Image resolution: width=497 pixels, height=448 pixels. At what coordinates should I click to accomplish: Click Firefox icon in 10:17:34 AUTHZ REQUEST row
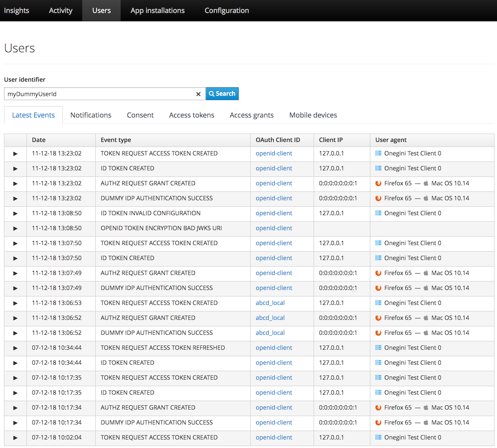[378, 408]
